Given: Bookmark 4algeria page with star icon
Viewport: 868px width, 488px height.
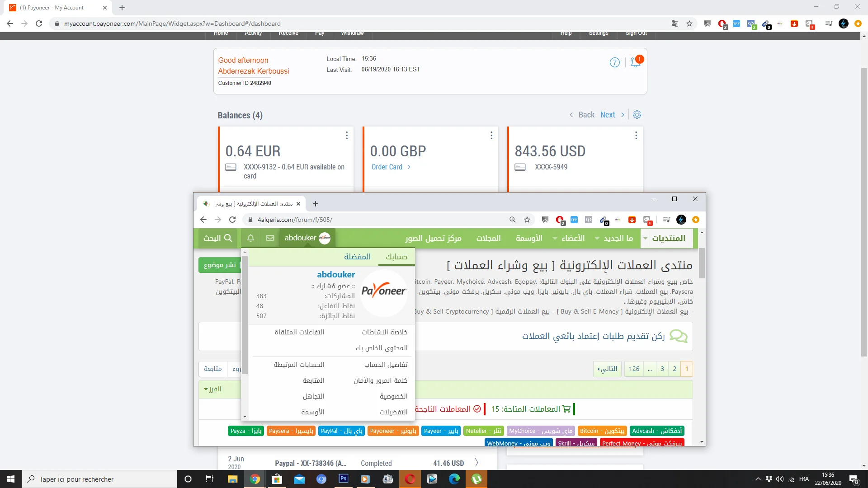Looking at the screenshot, I should [x=527, y=220].
